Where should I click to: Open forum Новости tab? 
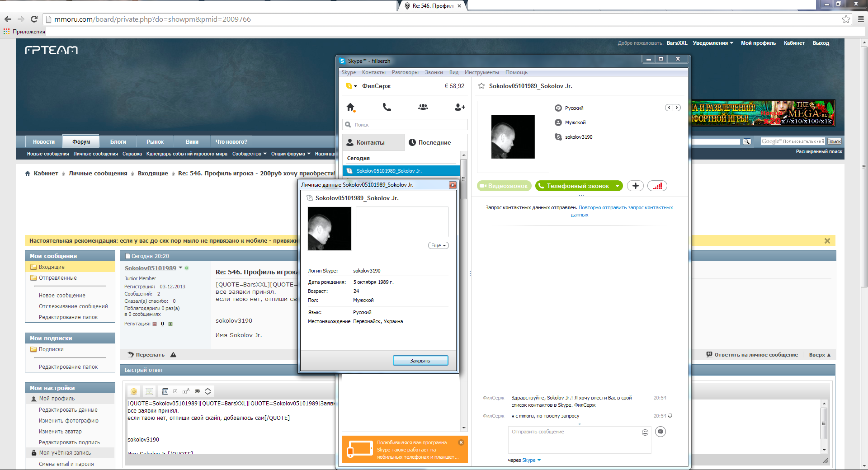click(43, 142)
